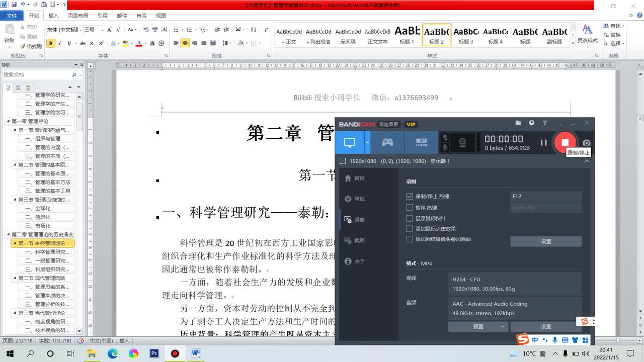Open the Windows Start menu
This screenshot has width=644, height=362.
point(10,353)
